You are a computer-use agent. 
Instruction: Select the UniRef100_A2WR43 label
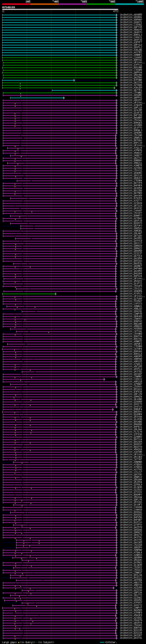131,555
